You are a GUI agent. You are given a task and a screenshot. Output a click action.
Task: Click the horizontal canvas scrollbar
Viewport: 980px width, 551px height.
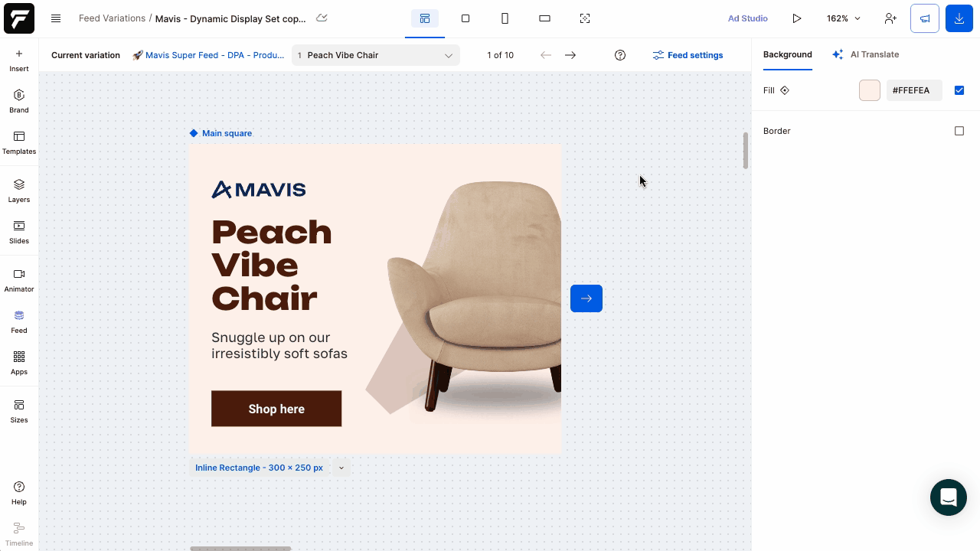(x=240, y=548)
